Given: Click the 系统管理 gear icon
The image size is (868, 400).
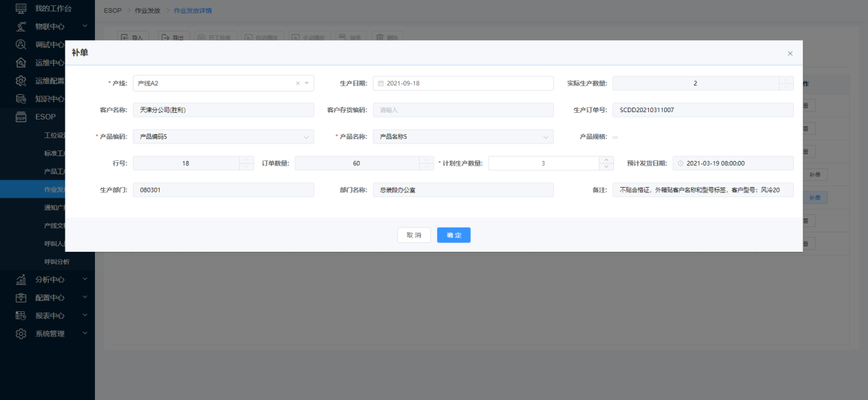Looking at the screenshot, I should click(21, 334).
